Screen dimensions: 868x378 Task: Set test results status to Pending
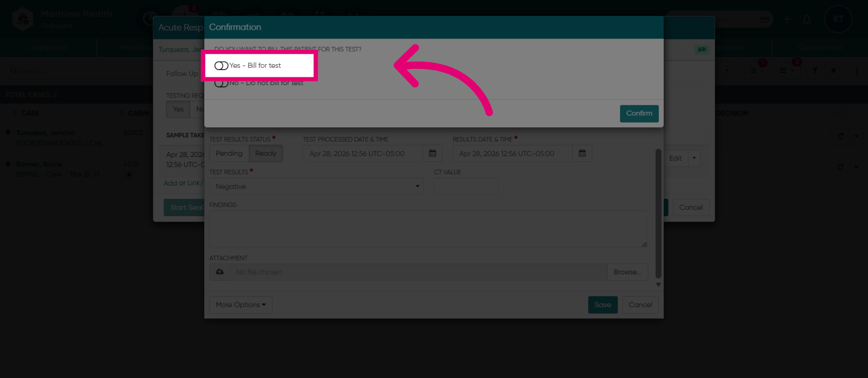click(x=229, y=153)
